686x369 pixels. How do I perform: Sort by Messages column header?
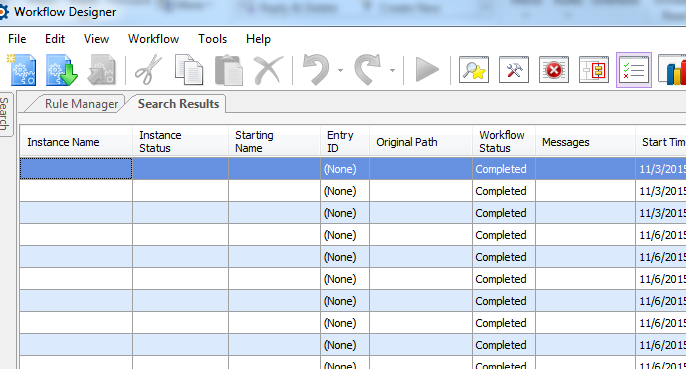click(x=585, y=142)
